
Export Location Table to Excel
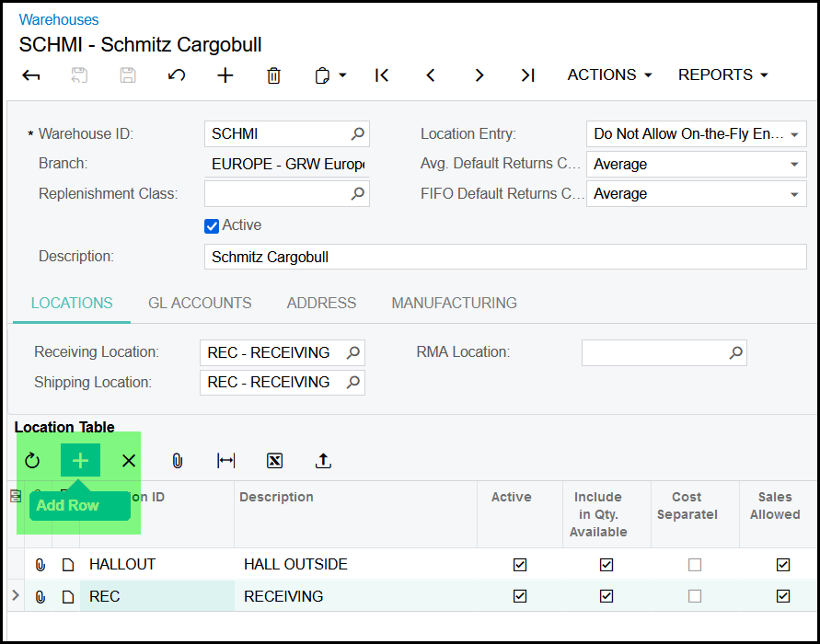pos(274,461)
